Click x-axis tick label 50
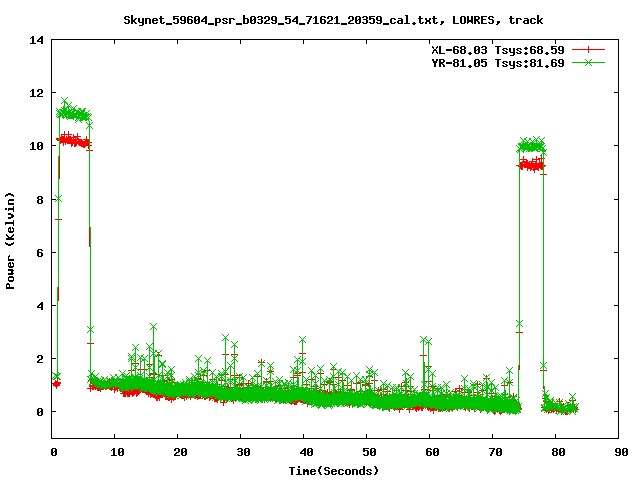The image size is (640, 480). point(369,452)
